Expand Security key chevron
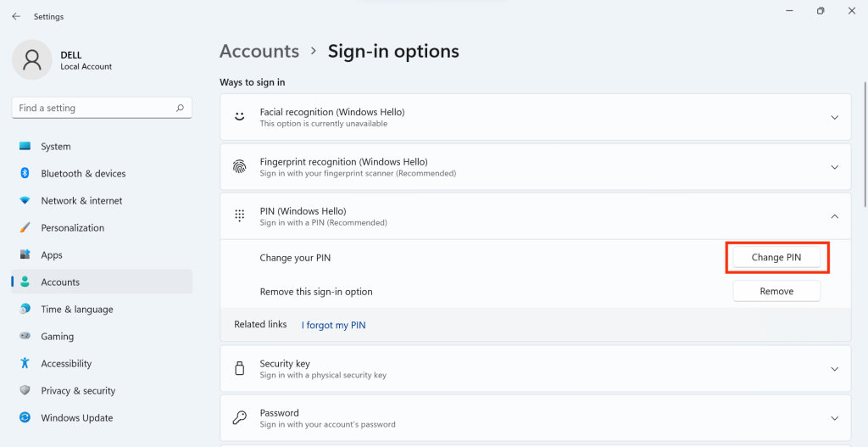Screen dimensions: 868x447 (x=835, y=369)
